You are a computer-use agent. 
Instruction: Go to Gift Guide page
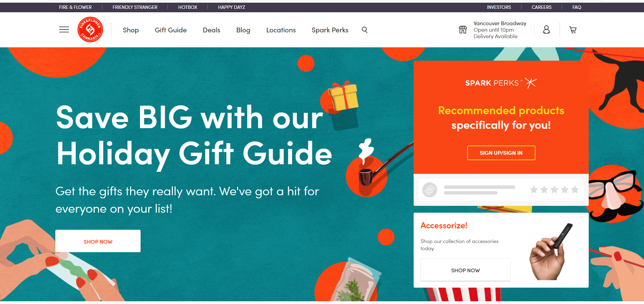171,30
